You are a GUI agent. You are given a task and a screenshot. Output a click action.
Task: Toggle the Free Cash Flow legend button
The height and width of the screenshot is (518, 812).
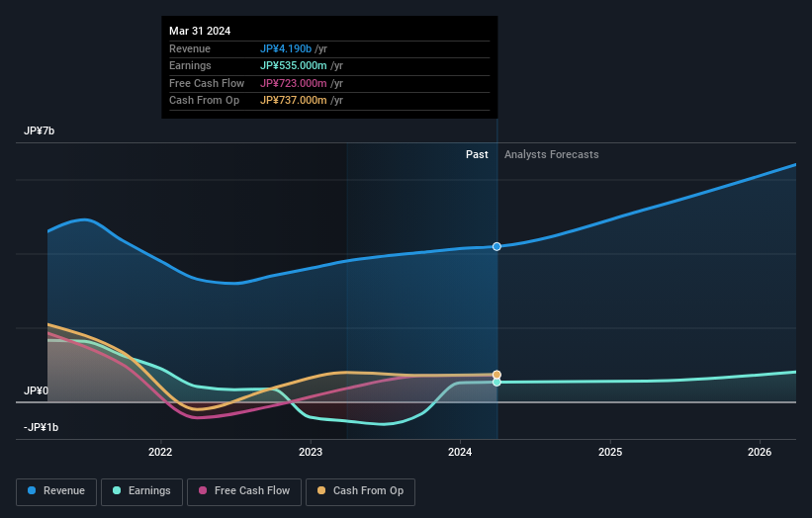[x=244, y=491]
